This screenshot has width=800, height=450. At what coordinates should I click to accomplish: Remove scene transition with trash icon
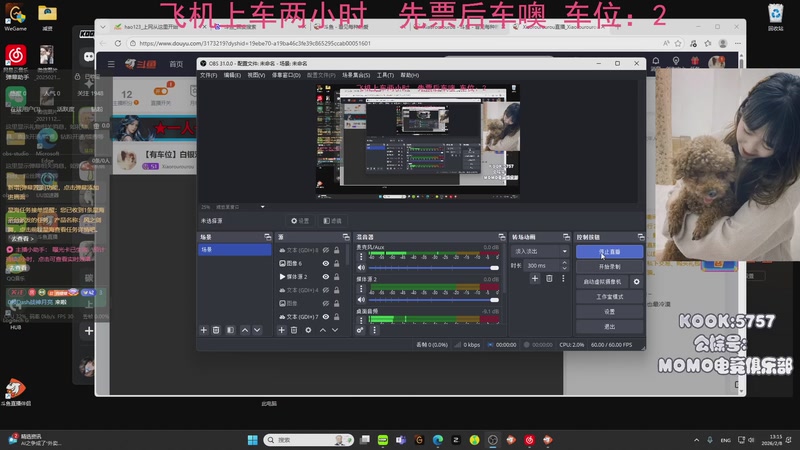tap(549, 278)
